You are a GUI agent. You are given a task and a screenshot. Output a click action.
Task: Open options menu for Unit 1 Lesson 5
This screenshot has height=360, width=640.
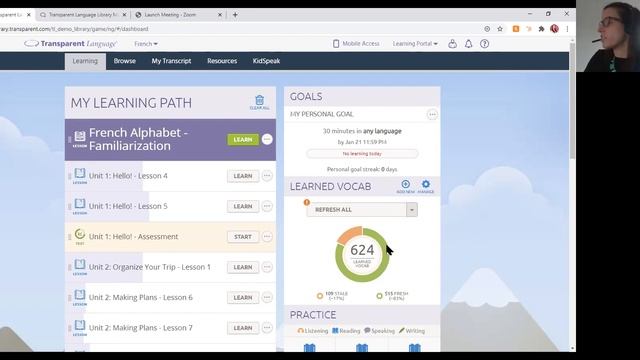[x=267, y=206]
